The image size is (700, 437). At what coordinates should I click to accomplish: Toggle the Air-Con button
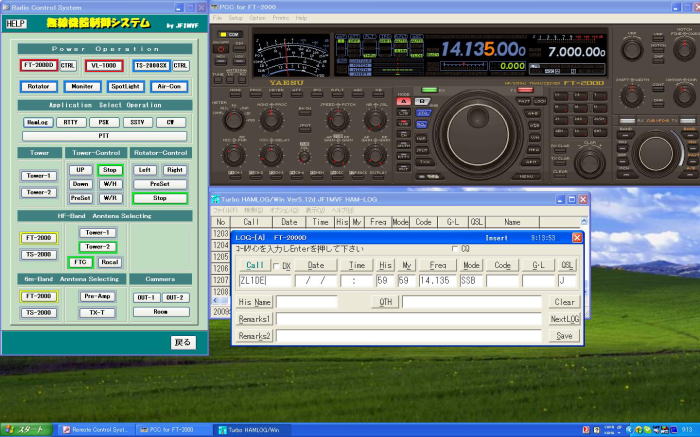pyautogui.click(x=169, y=87)
